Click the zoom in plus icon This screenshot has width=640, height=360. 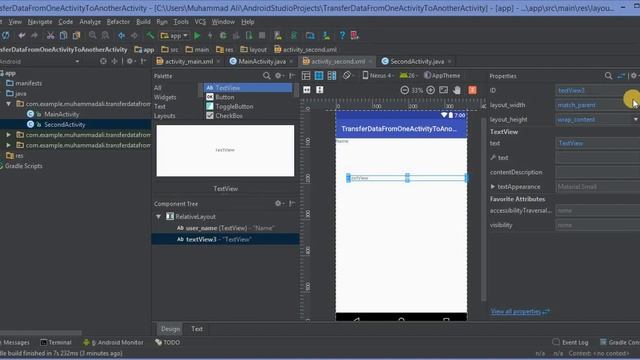tap(430, 90)
